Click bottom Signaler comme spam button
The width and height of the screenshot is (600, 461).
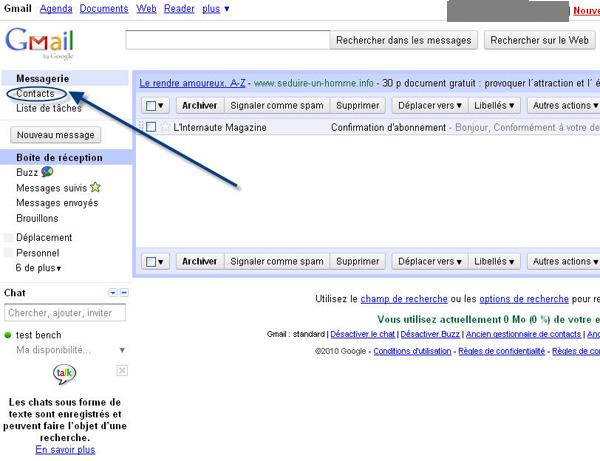point(277,262)
